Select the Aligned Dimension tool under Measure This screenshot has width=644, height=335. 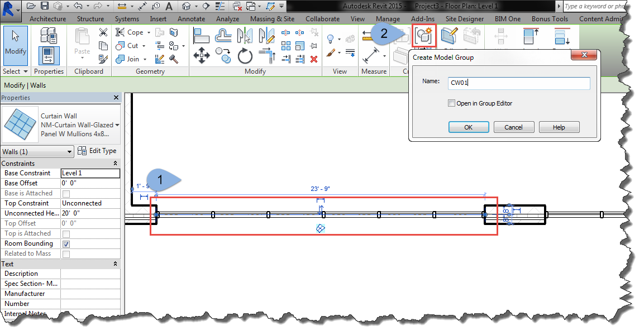click(371, 55)
